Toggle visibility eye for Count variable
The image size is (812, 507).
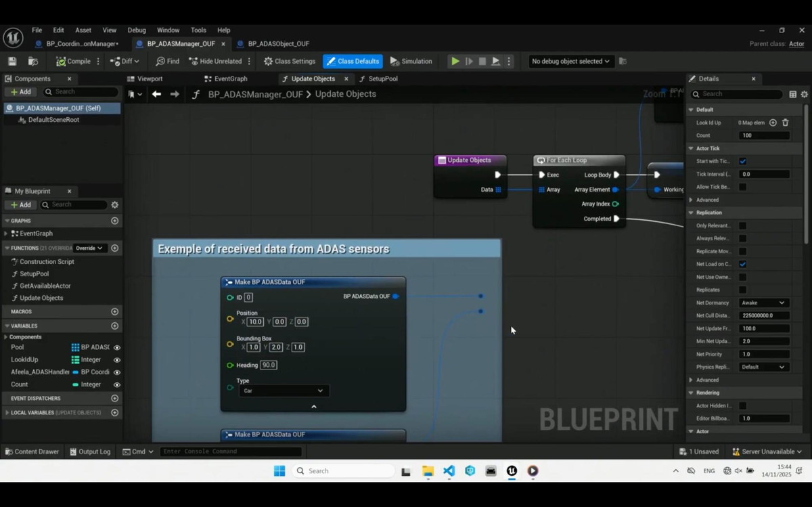point(116,384)
